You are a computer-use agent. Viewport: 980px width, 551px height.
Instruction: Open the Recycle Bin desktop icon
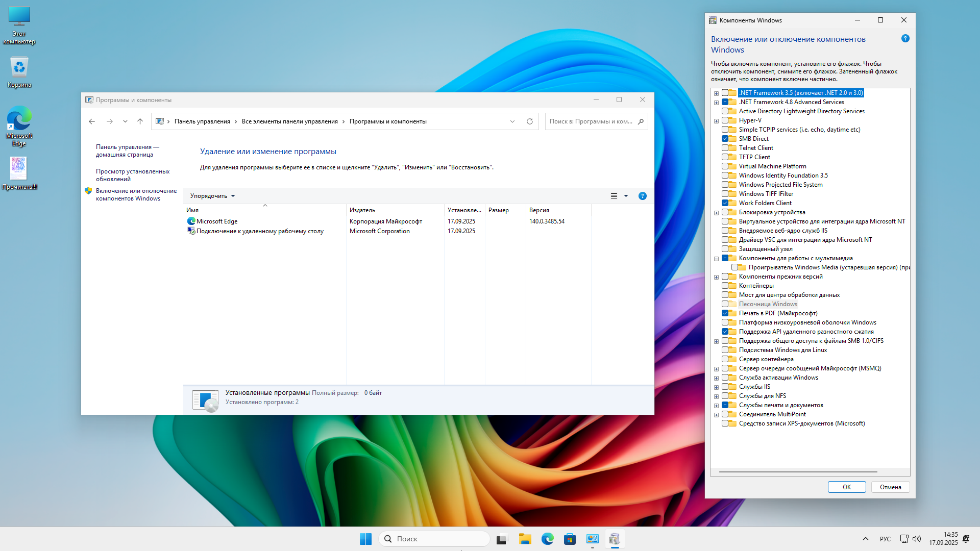[19, 72]
